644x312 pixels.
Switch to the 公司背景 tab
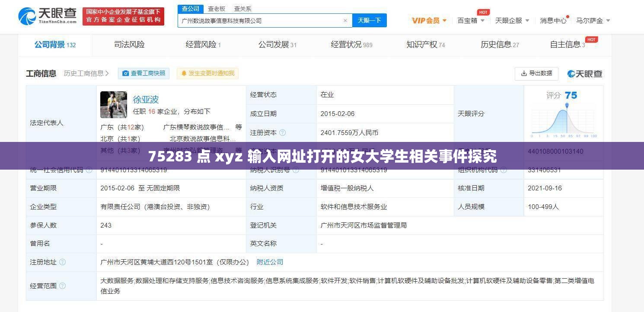tap(55, 45)
